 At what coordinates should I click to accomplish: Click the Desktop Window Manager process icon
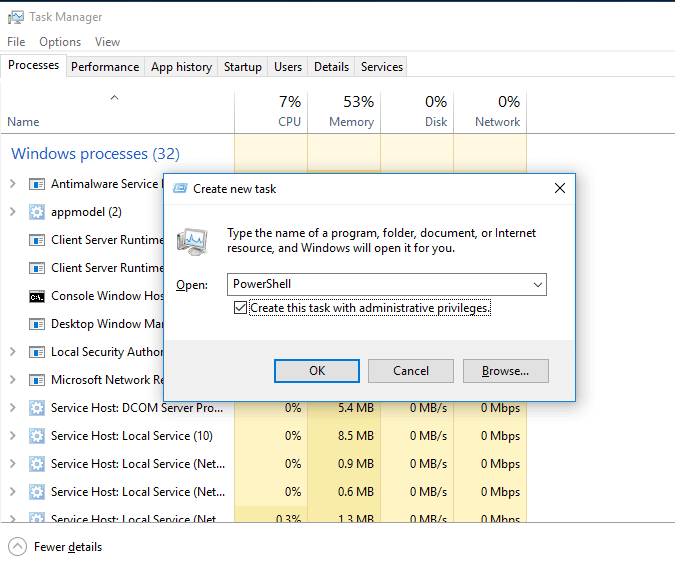37,324
